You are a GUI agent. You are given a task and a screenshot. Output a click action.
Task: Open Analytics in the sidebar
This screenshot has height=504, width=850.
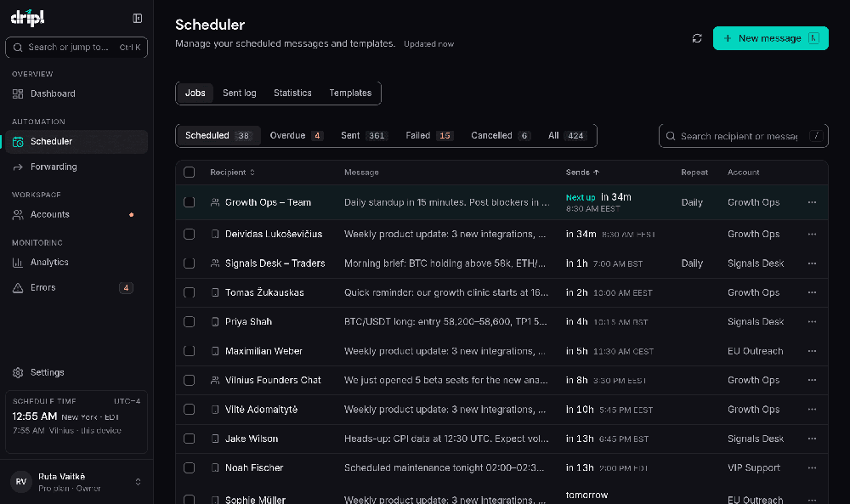point(76,263)
